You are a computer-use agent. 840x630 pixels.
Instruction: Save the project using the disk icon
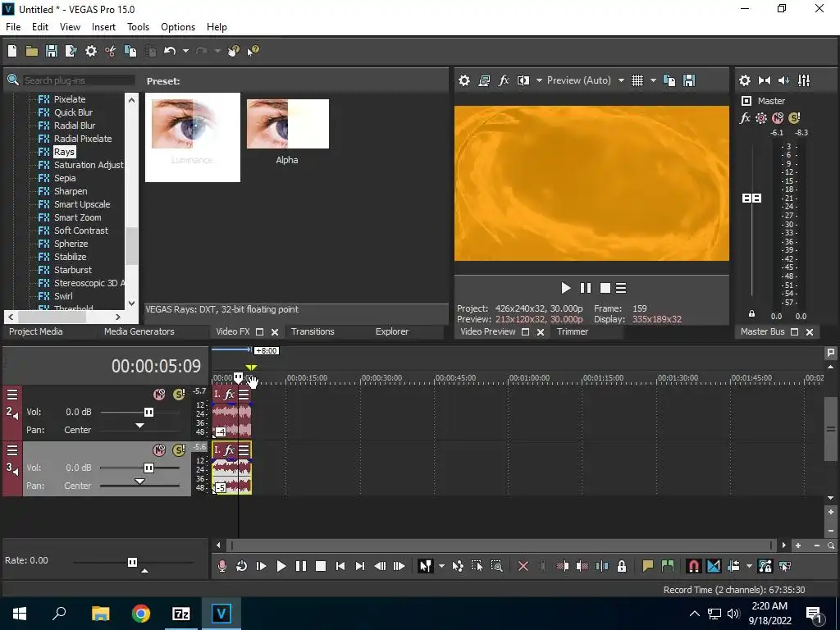point(52,51)
